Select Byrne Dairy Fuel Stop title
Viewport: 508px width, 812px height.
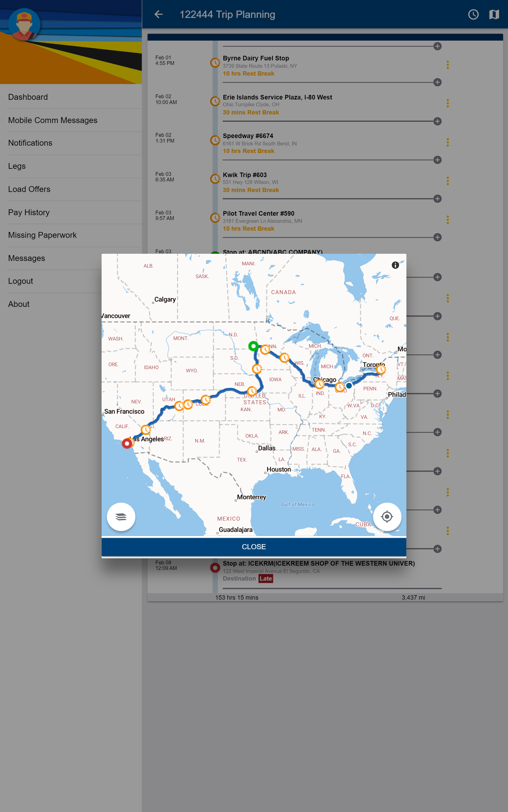point(256,58)
